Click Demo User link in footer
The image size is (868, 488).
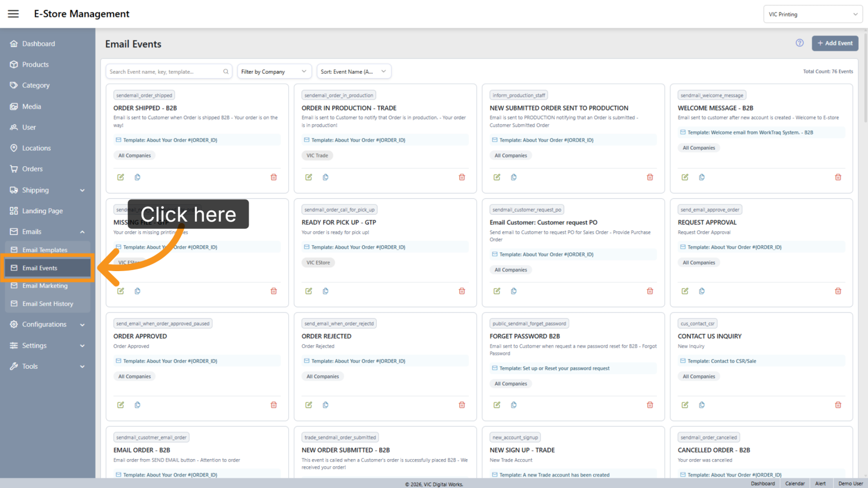[x=850, y=484]
